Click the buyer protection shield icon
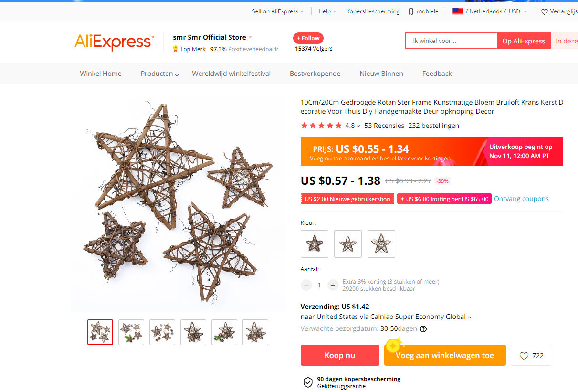 (x=308, y=382)
